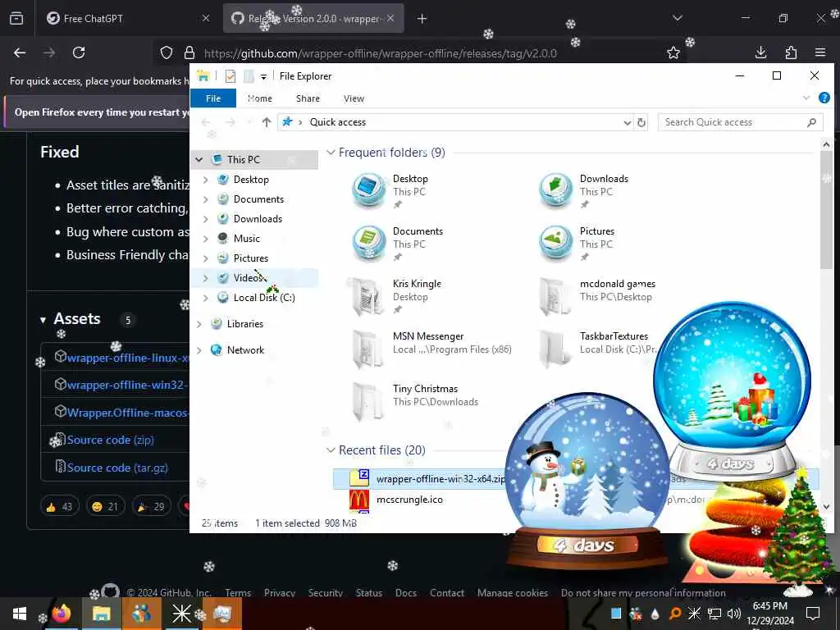Open File Explorer help question icon
Viewport: 840px width, 630px height.
pos(824,98)
